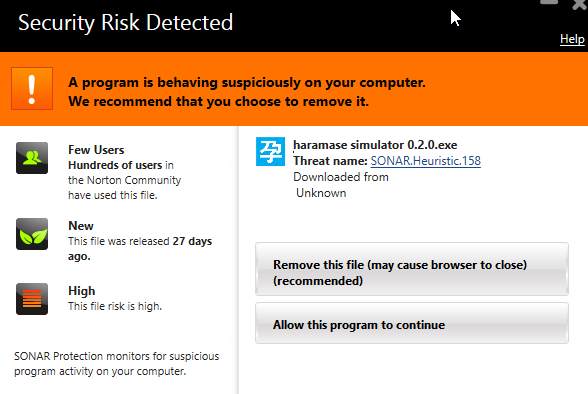The image size is (588, 394).
Task: Click the blue haramase simulator file icon
Action: pos(270,151)
